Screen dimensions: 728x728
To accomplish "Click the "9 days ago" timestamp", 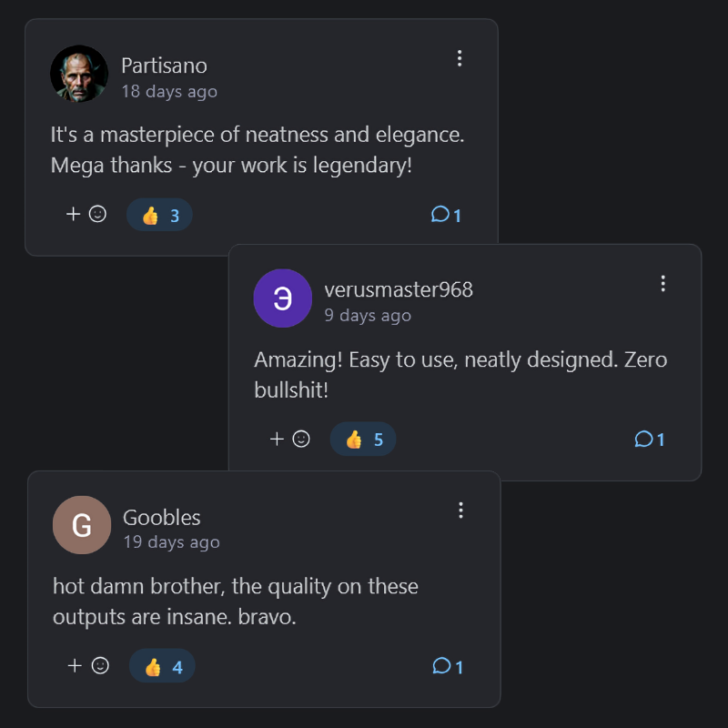I will [368, 316].
